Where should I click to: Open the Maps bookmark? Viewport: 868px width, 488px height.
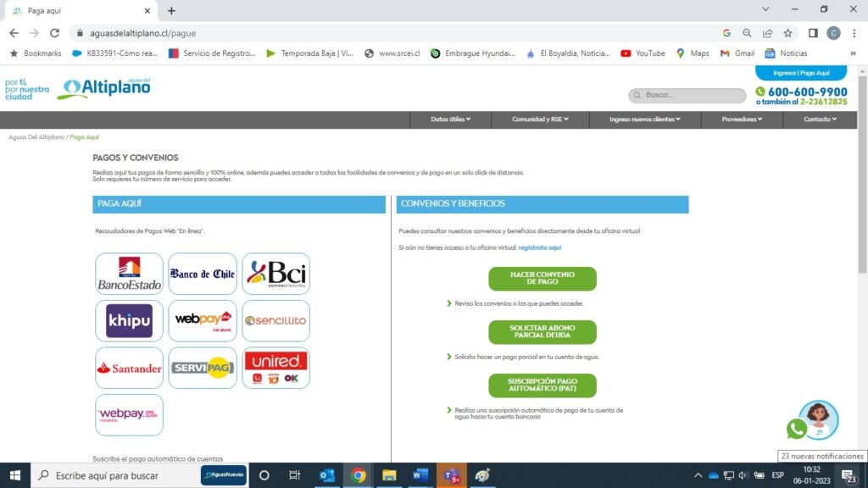point(693,53)
